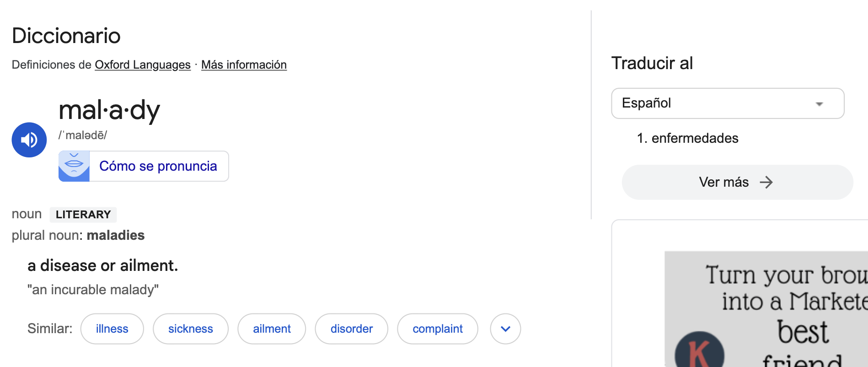868x367 pixels.
Task: Select the disorder synonym chip
Action: click(x=352, y=329)
